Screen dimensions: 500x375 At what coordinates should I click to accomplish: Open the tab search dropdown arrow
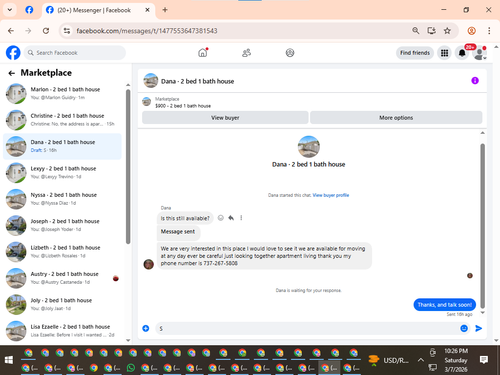(x=10, y=10)
